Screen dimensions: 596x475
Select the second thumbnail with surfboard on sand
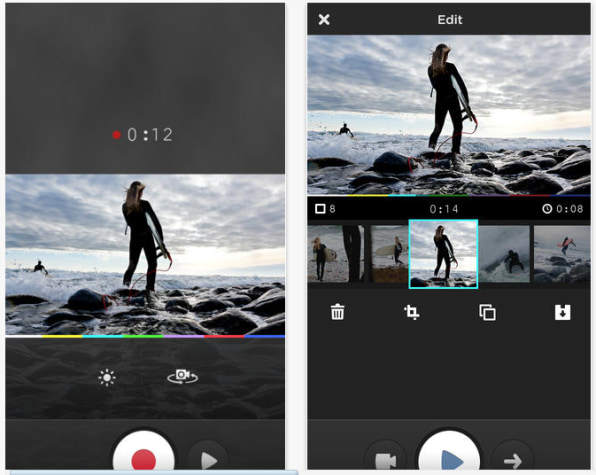click(x=389, y=254)
